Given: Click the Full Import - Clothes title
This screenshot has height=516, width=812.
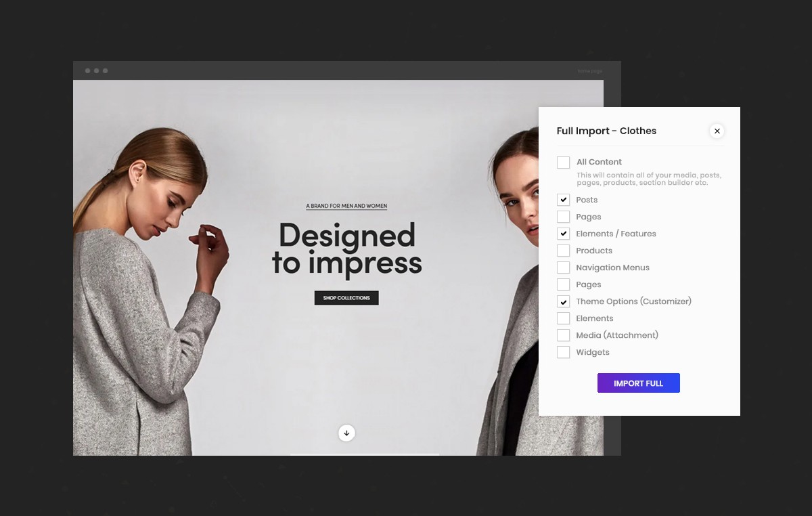Looking at the screenshot, I should pos(606,131).
